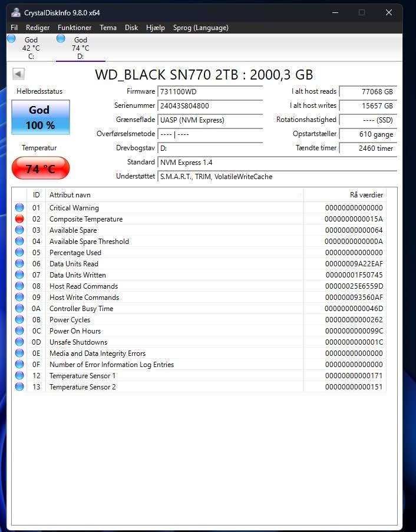This screenshot has height=532, width=416.
Task: Click the red status orb for Composite Temperature
Action: (19, 219)
